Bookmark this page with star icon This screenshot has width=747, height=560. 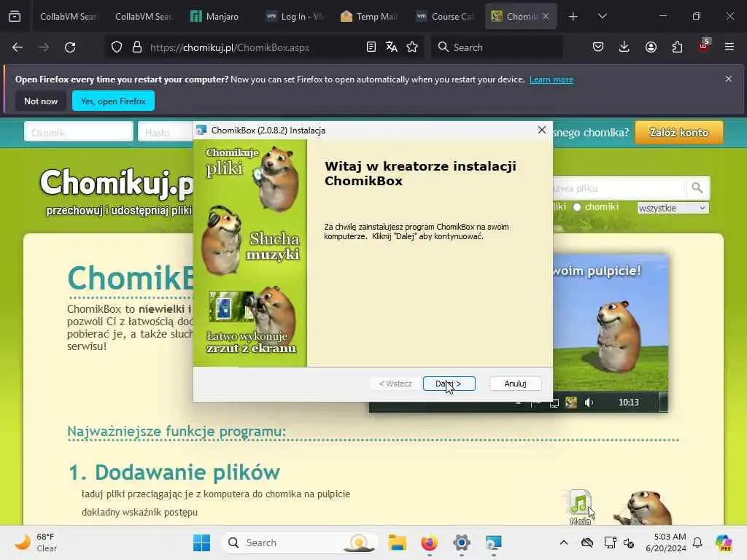[x=412, y=47]
